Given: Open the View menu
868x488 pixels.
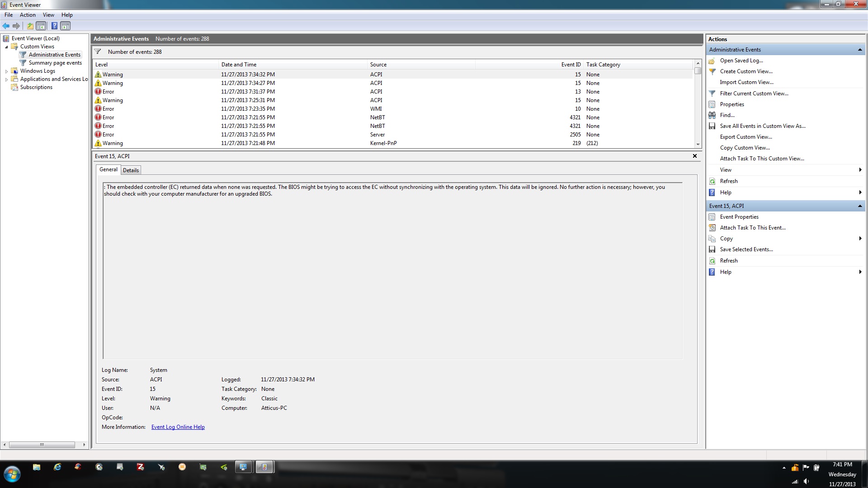Looking at the screenshot, I should point(48,15).
